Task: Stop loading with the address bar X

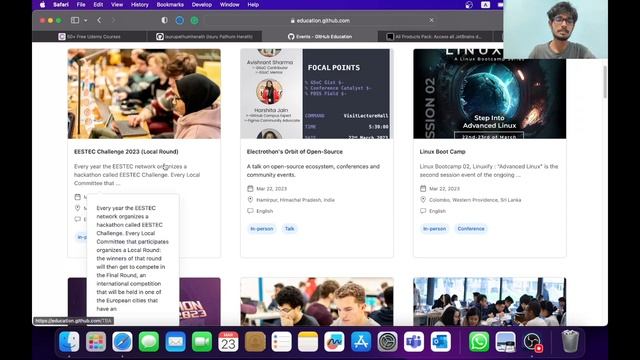Action: pos(431,20)
